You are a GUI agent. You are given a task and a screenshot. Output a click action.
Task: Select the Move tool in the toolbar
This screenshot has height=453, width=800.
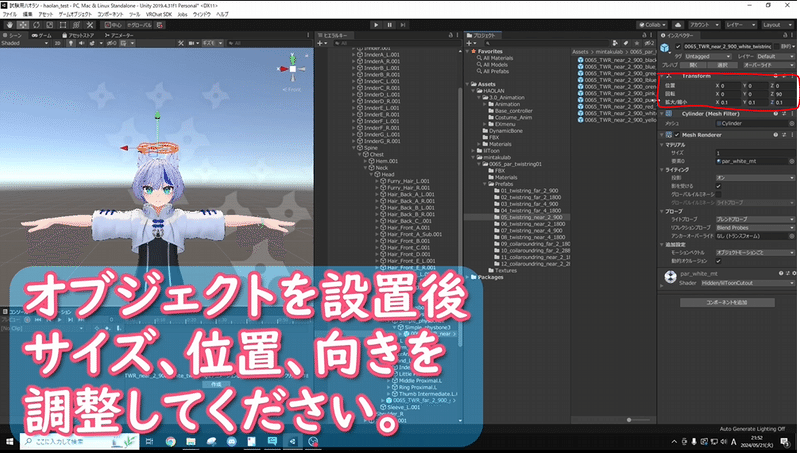tap(23, 24)
